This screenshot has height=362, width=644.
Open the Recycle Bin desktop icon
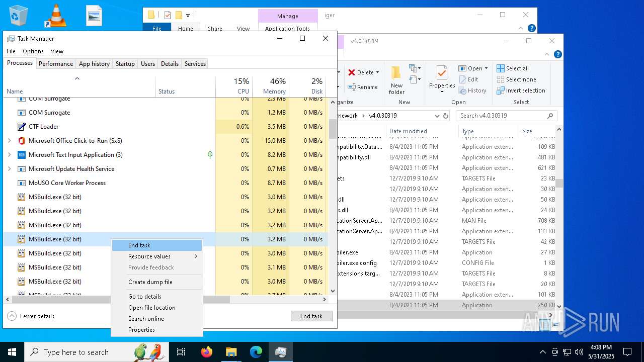19,16
